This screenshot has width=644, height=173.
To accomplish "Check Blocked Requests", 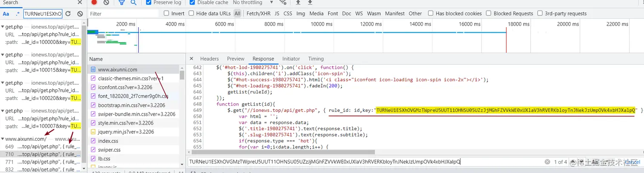I will [489, 14].
